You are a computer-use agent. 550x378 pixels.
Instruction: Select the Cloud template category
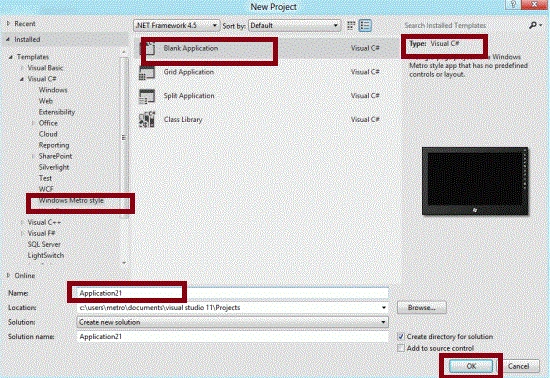(48, 134)
